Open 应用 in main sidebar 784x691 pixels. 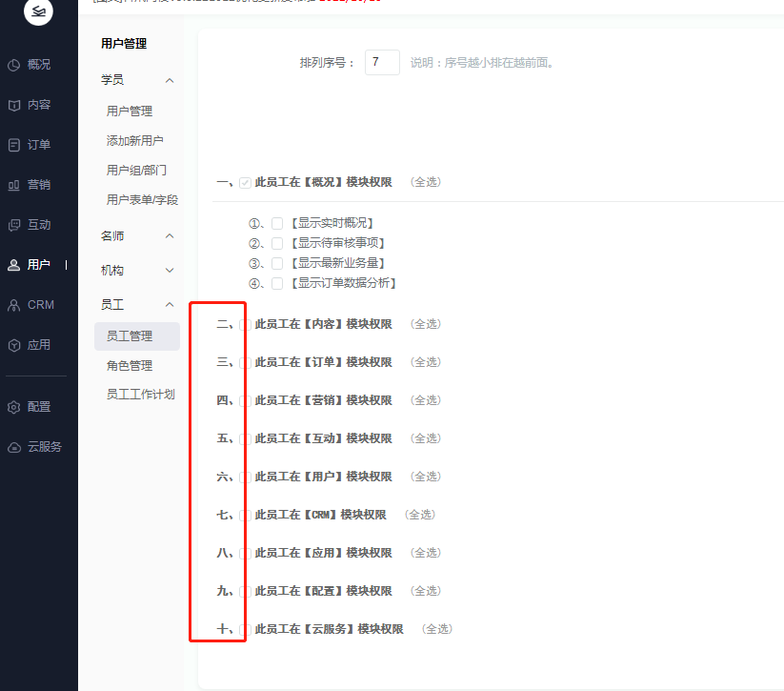click(x=39, y=345)
